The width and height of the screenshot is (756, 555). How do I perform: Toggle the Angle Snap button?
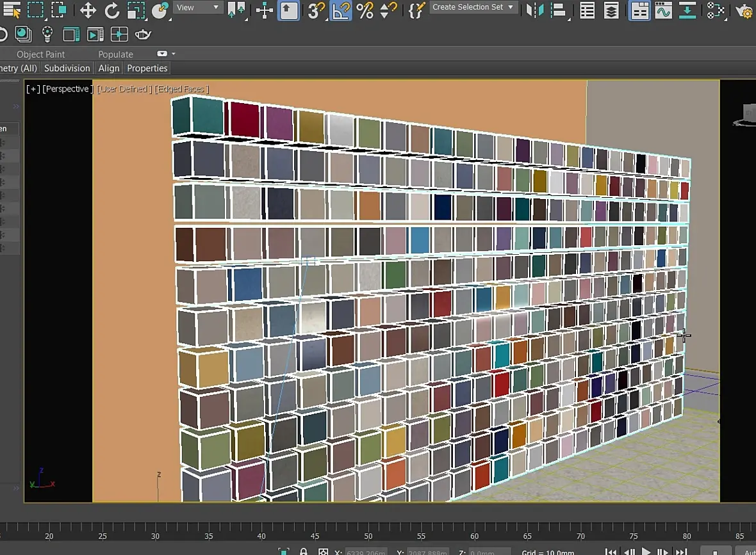tap(341, 10)
